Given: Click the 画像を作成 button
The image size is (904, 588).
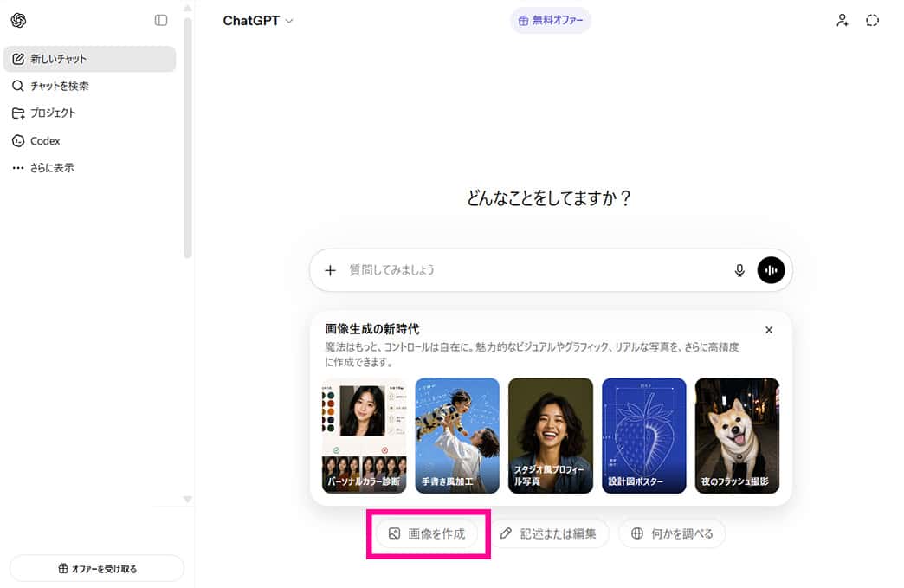Looking at the screenshot, I should pos(427,533).
